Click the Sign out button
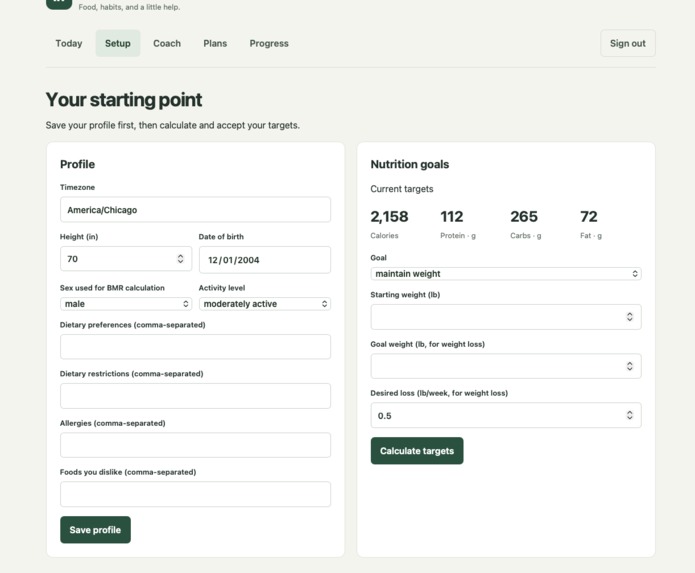Screen dimensions: 695x573 point(628,43)
